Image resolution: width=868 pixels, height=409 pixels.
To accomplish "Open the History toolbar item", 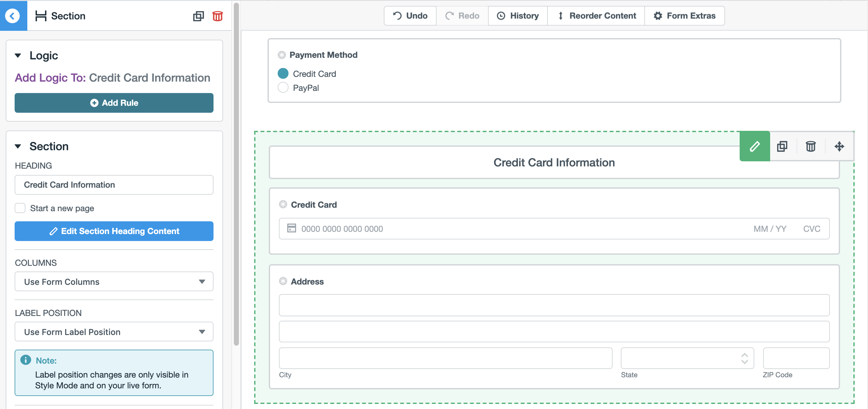I will point(518,16).
